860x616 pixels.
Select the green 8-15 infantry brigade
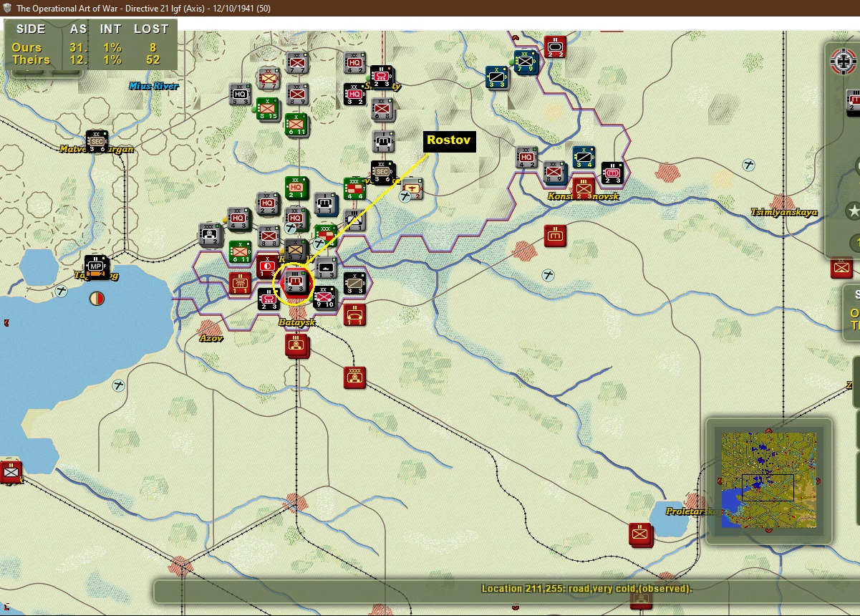click(x=269, y=107)
